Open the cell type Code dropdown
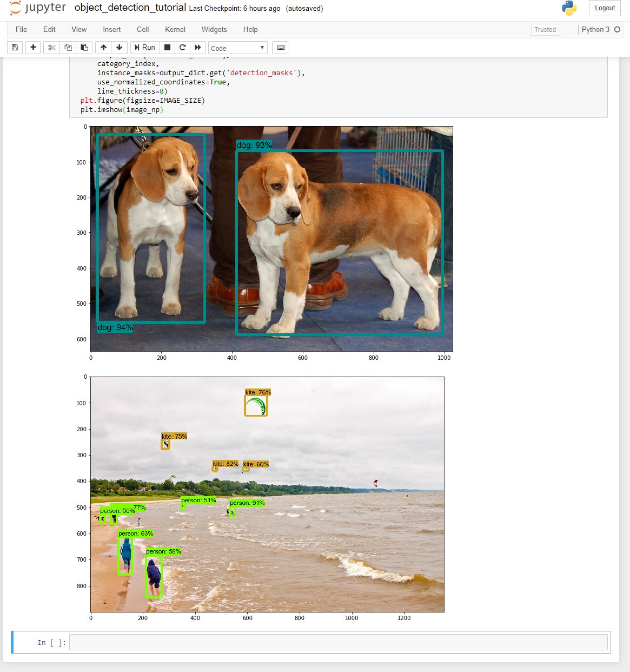This screenshot has width=630, height=672. coord(238,48)
